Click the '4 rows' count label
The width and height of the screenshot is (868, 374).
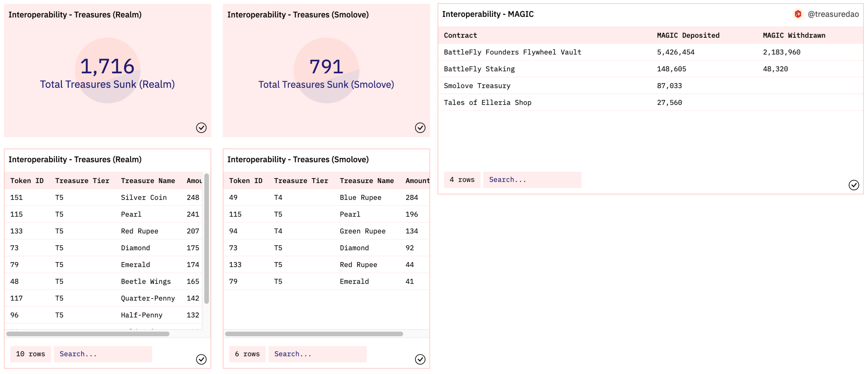click(x=462, y=179)
